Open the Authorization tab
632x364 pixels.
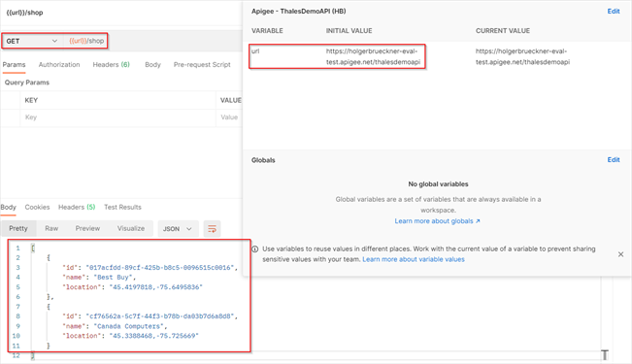(59, 64)
